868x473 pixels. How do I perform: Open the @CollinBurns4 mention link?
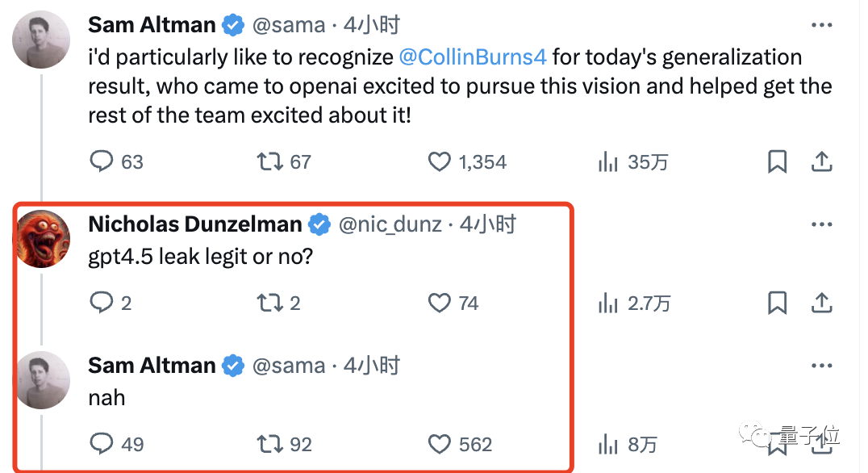coord(473,58)
